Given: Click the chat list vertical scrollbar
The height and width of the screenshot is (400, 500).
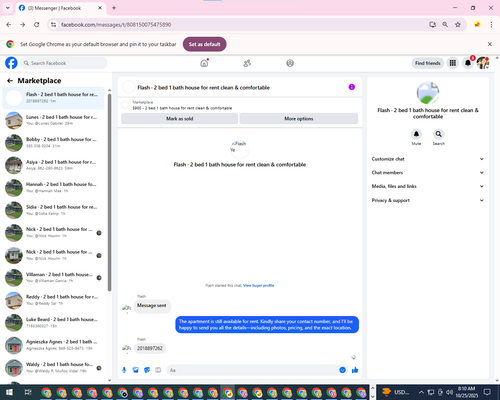Looking at the screenshot, I should tap(109, 193).
